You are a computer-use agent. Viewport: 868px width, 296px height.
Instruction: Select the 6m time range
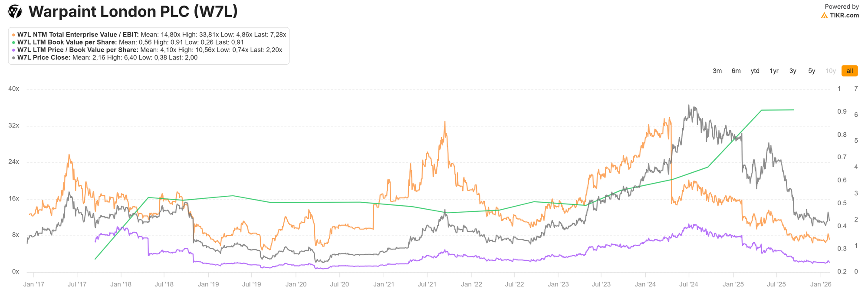pos(736,71)
